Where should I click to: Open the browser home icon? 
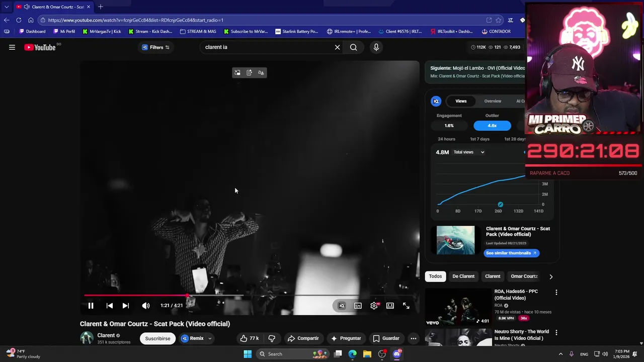tap(31, 20)
